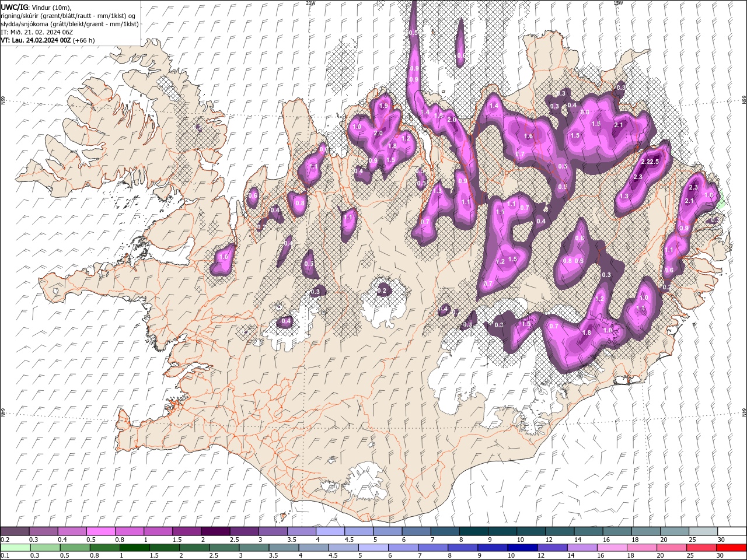This screenshot has height=560, width=747.
Task: Select the white snow swatch labeled 30
Action: (x=731, y=531)
